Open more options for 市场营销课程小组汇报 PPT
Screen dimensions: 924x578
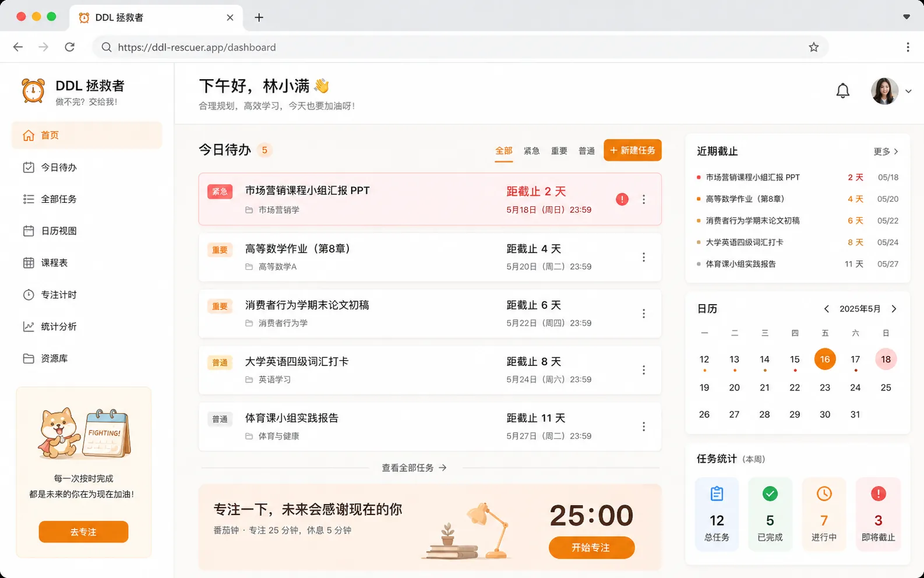[x=644, y=199]
